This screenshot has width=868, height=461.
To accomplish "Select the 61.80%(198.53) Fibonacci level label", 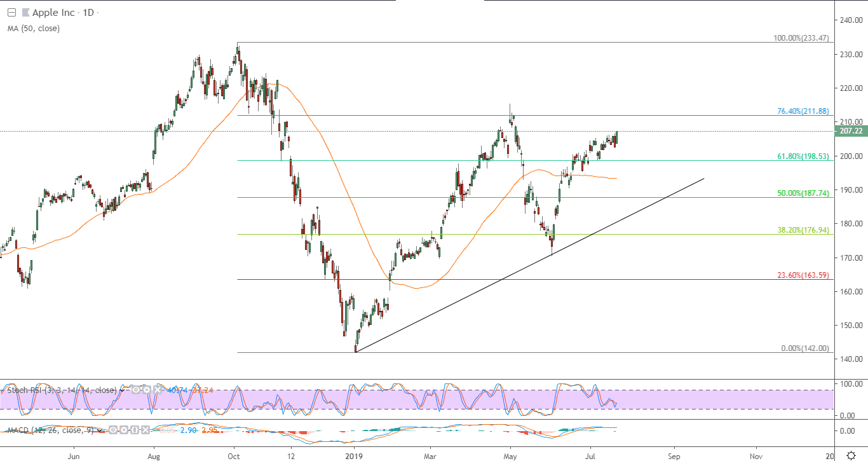I will click(x=803, y=156).
